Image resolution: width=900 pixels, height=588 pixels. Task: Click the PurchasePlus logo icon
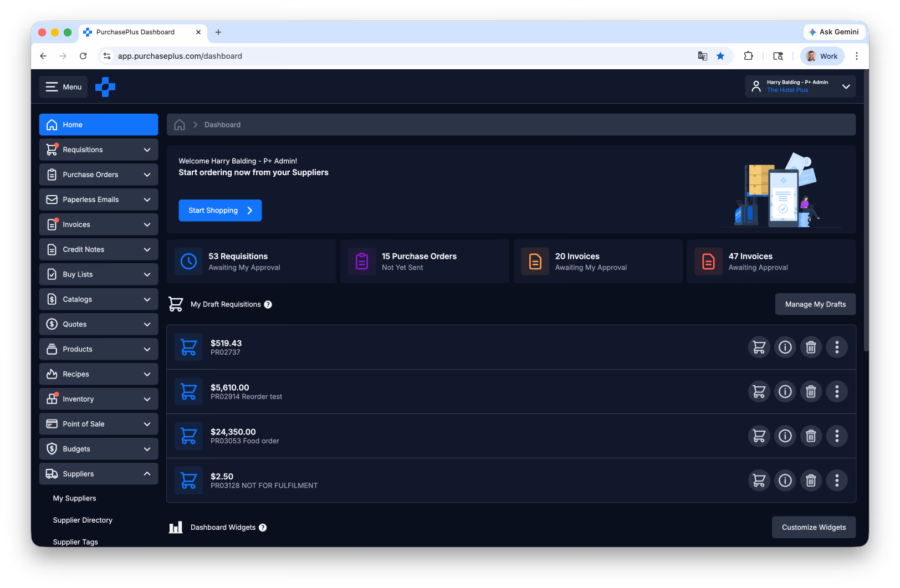point(105,86)
